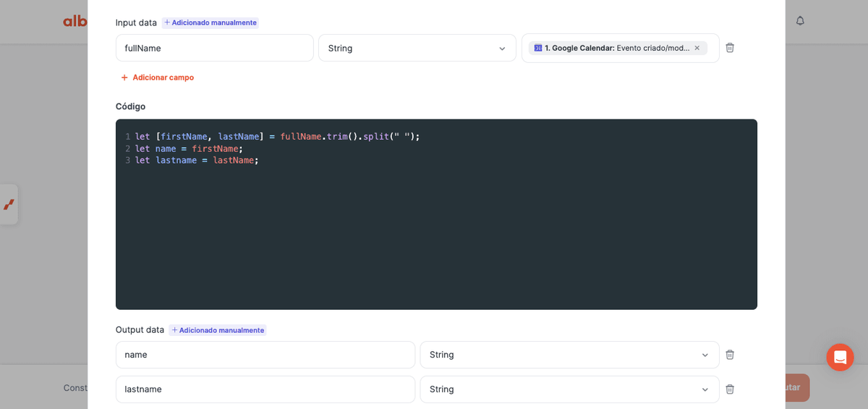Edit the name output field

(265, 355)
